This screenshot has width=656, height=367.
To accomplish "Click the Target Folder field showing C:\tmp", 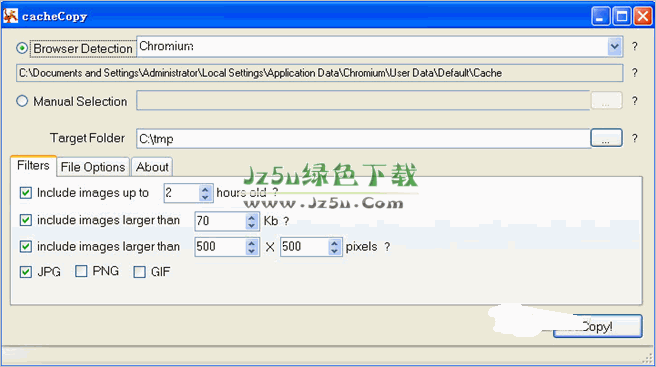I will [363, 139].
